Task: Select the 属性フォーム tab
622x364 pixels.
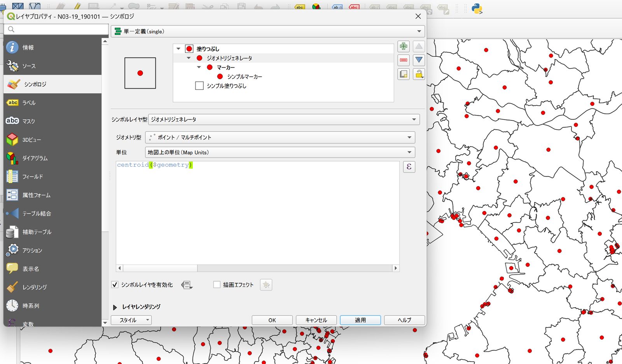Action: [52, 195]
